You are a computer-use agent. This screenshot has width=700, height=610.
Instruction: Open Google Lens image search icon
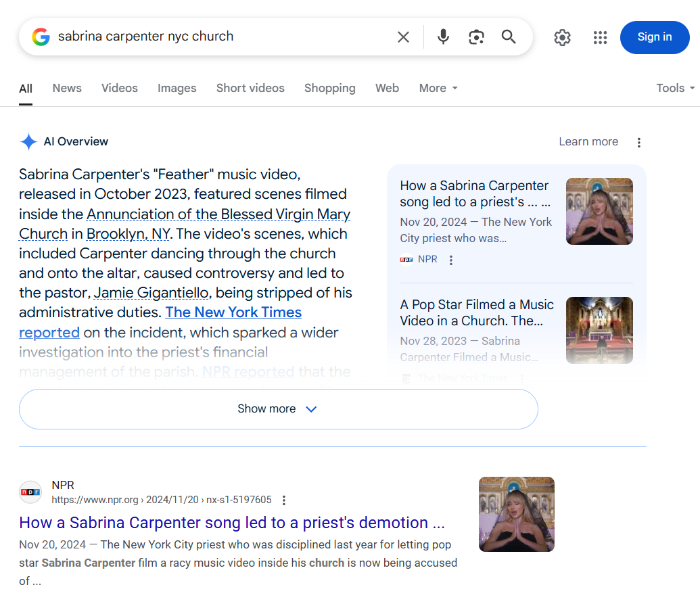coord(476,37)
